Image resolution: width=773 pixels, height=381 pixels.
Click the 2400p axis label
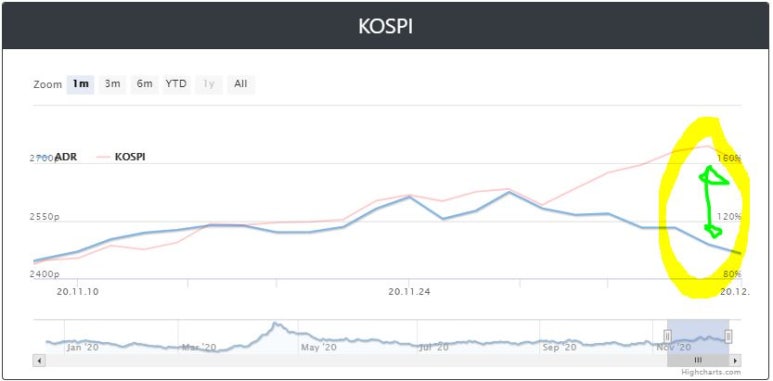[x=46, y=274]
